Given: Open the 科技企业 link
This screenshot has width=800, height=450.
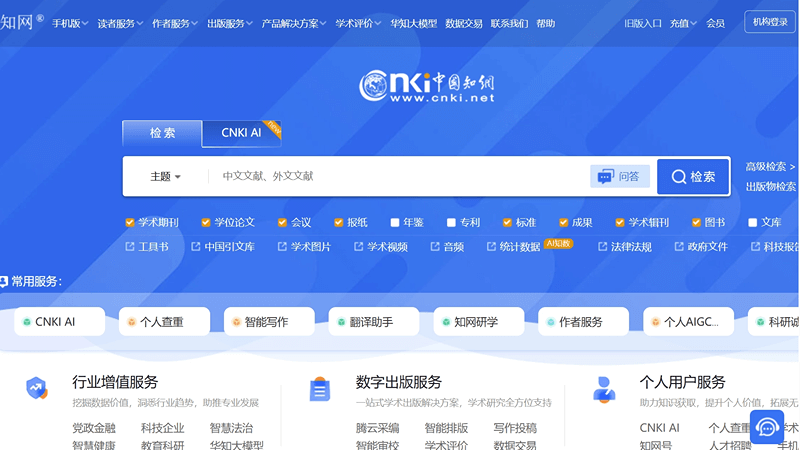Looking at the screenshot, I should click(163, 428).
